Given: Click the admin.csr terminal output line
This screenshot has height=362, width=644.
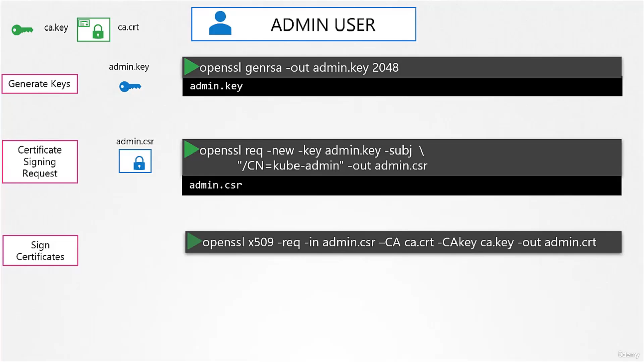Looking at the screenshot, I should pyautogui.click(x=216, y=185).
